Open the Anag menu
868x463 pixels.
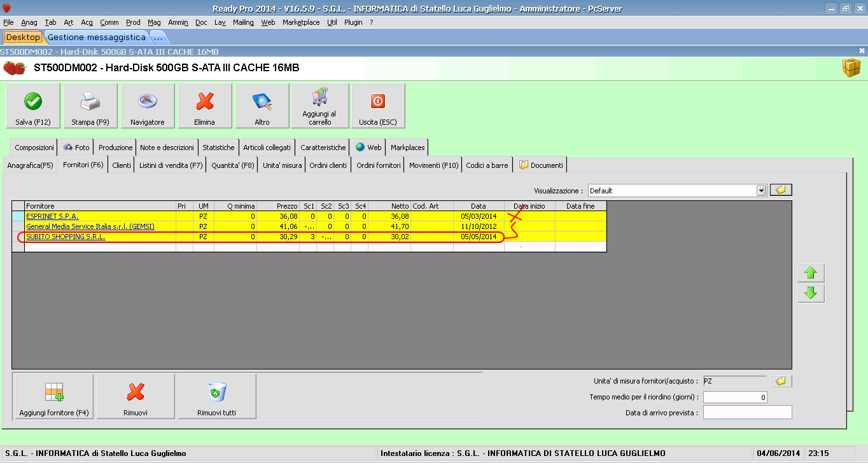[29, 22]
